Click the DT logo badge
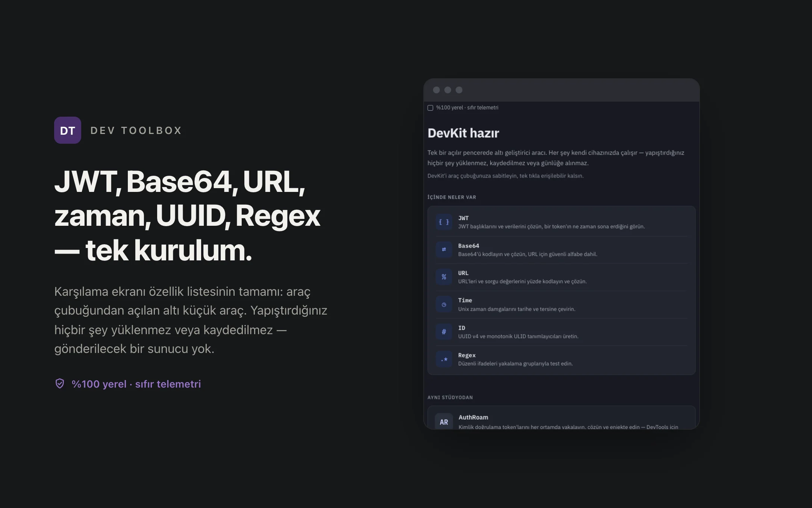 [x=68, y=130]
